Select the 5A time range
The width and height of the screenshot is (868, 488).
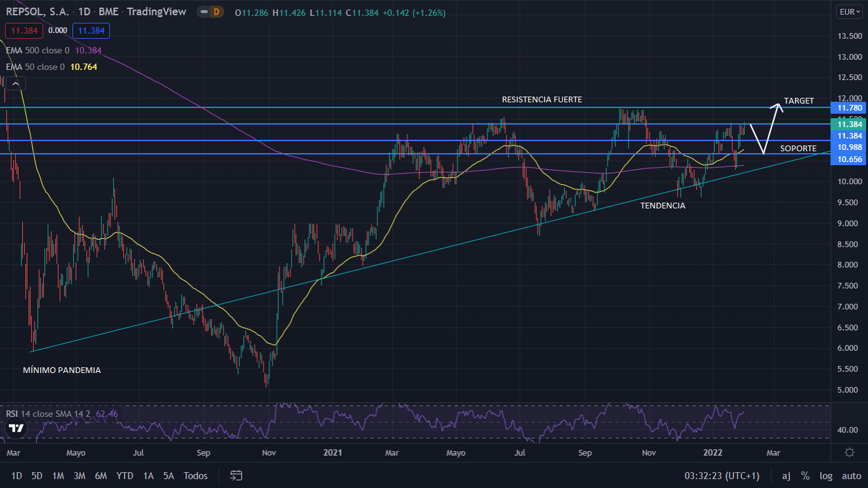pyautogui.click(x=168, y=476)
